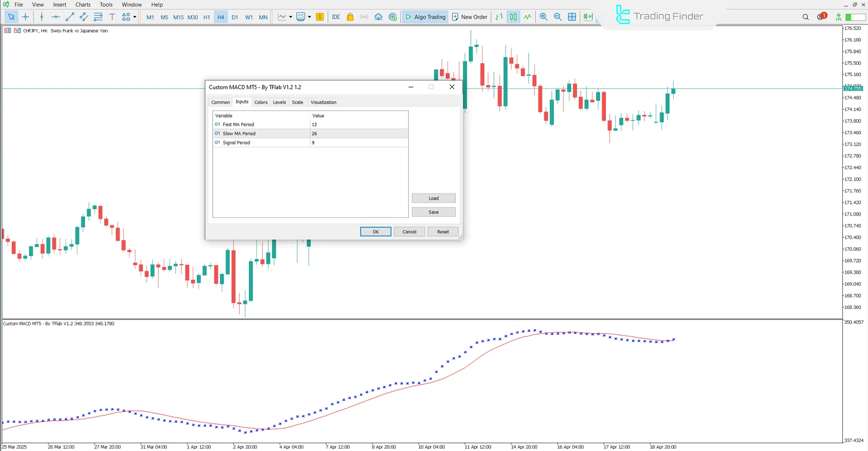Image resolution: width=868 pixels, height=451 pixels.
Task: Click the Zoom Out icon
Action: [x=558, y=17]
